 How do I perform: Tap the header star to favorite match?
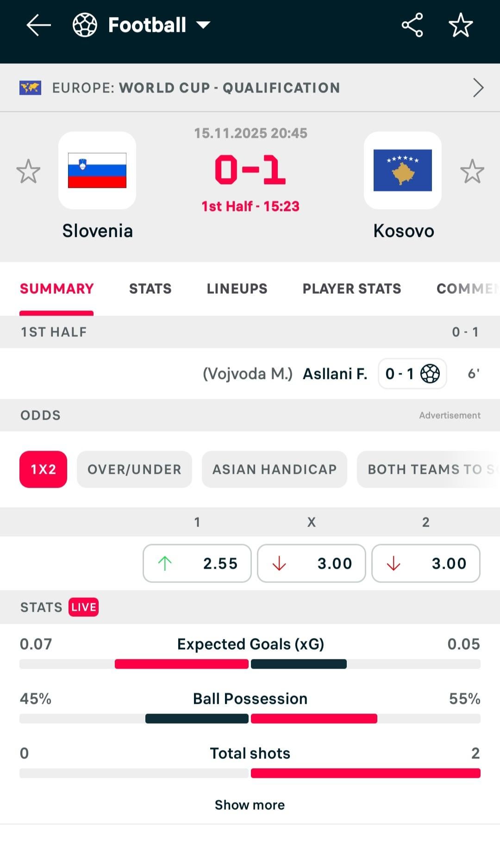click(x=461, y=25)
